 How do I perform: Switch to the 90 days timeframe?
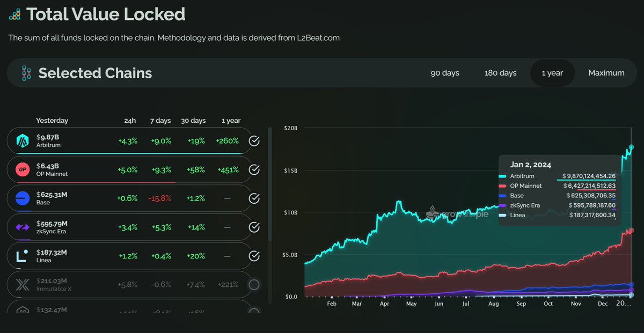coord(445,73)
